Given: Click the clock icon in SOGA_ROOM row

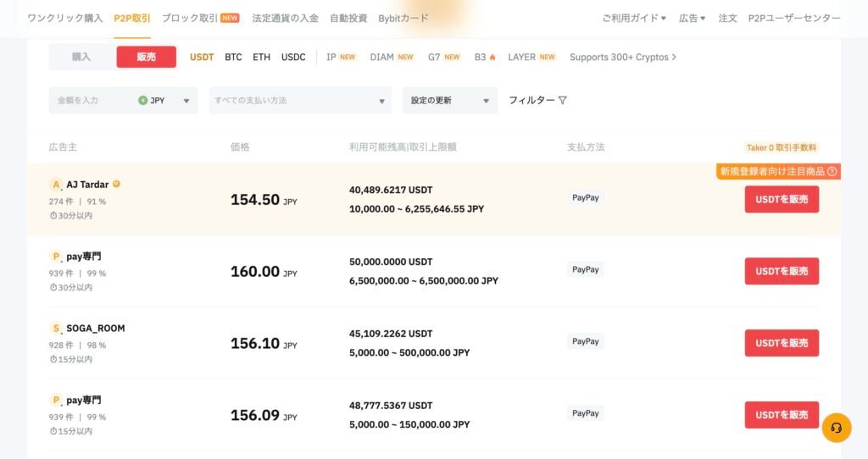Looking at the screenshot, I should coord(53,359).
